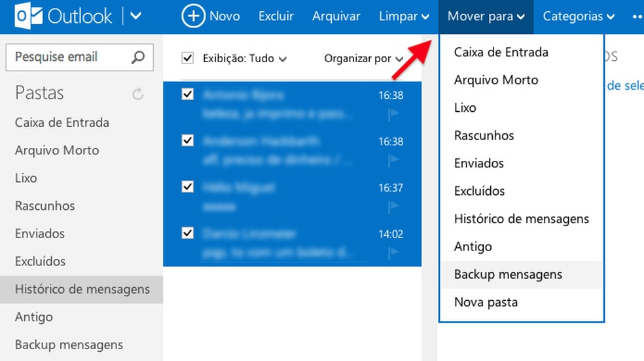Screen dimensions: 644x361
Task: Deselect the 14:02 message checkbox
Action: [x=188, y=233]
